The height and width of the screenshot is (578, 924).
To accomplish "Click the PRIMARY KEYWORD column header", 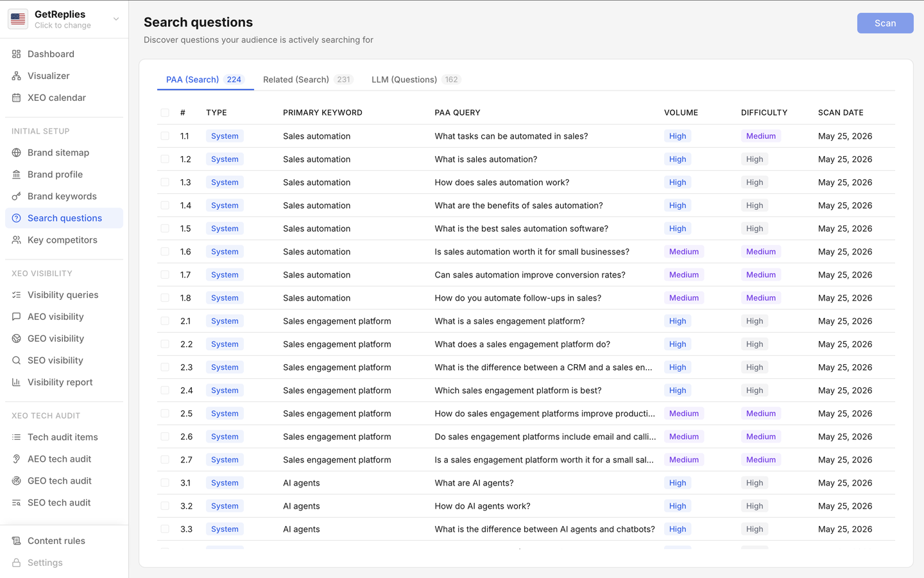I will pyautogui.click(x=323, y=112).
